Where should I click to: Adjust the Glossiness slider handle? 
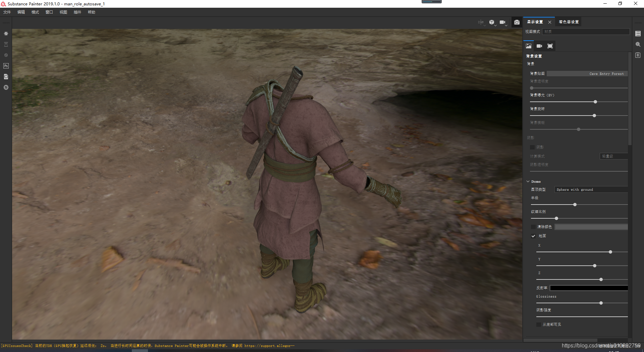(601, 303)
